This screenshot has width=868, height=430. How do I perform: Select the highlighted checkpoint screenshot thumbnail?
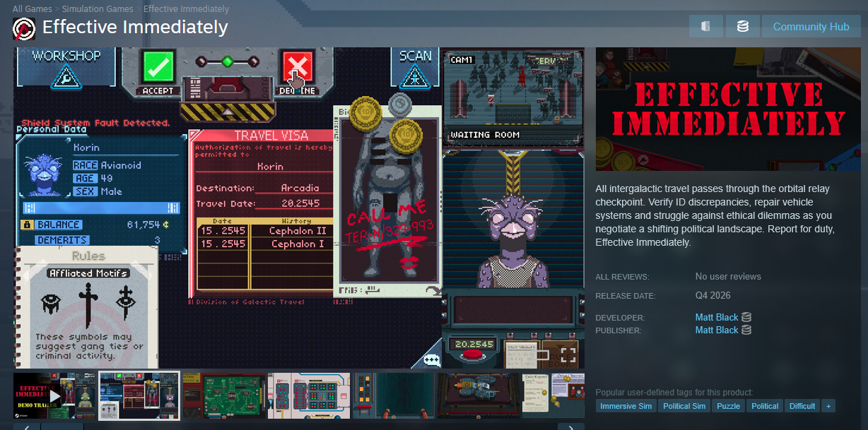139,396
